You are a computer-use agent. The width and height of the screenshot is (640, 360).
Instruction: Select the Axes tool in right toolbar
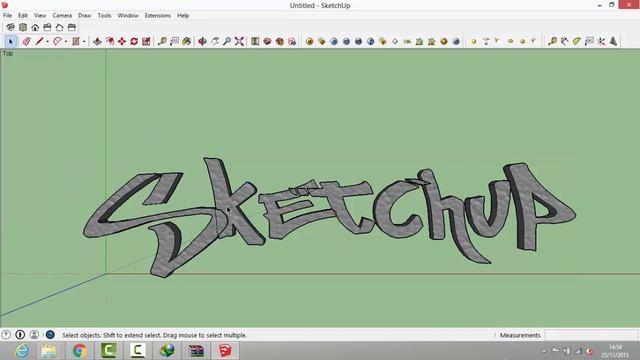click(601, 41)
